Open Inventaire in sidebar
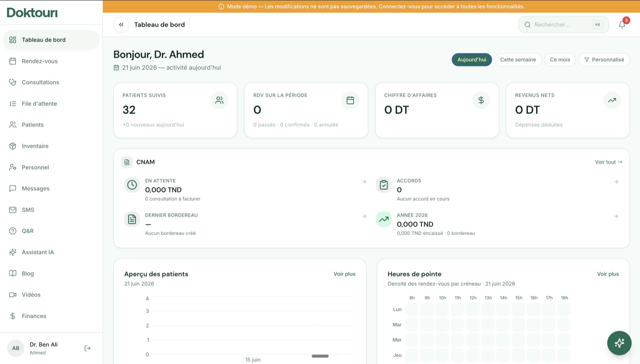The height and width of the screenshot is (364, 640). (51, 146)
